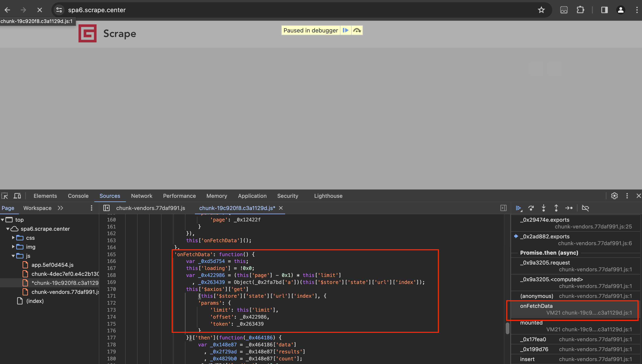642x364 pixels.
Task: Select the Network panel tab
Action: 141,196
